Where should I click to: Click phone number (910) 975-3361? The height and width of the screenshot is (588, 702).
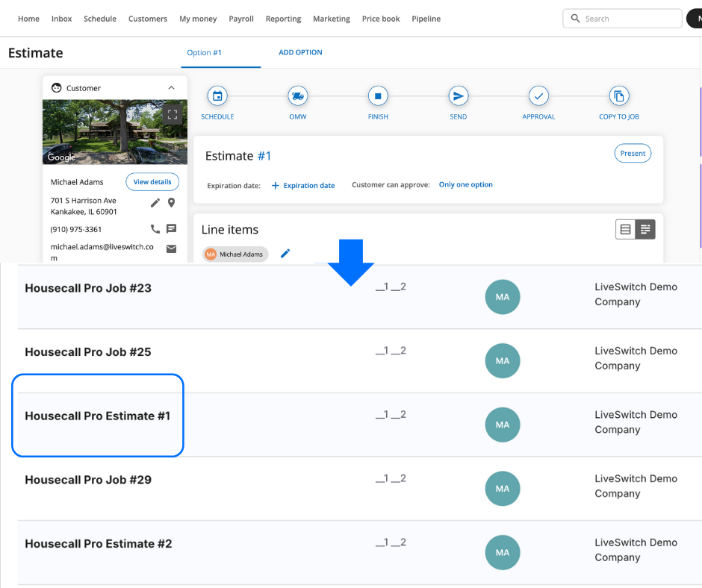click(76, 229)
